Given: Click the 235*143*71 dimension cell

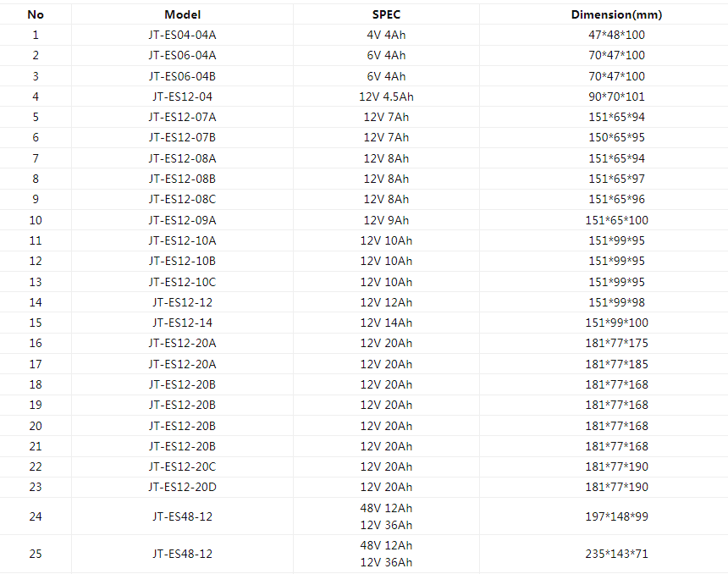Looking at the screenshot, I should [x=616, y=554].
